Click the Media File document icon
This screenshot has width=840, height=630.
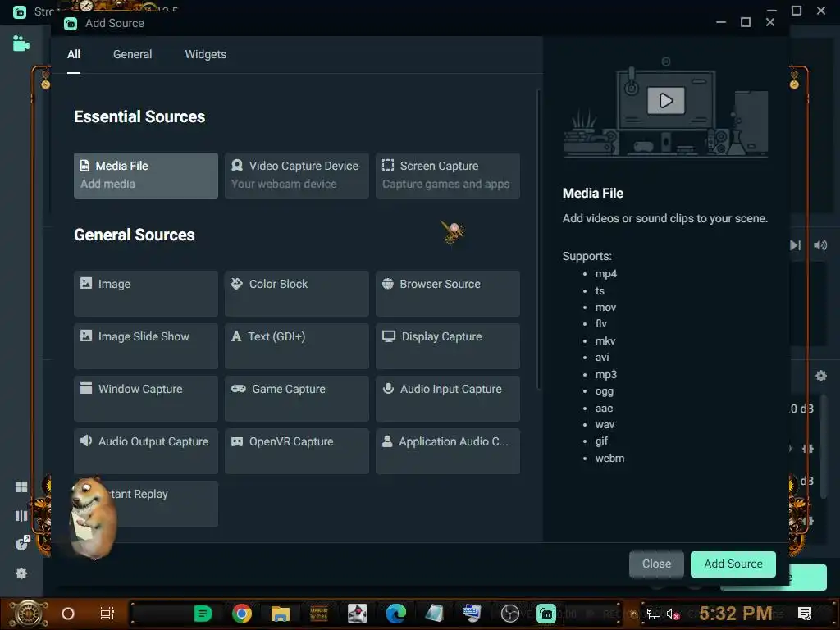(84, 166)
